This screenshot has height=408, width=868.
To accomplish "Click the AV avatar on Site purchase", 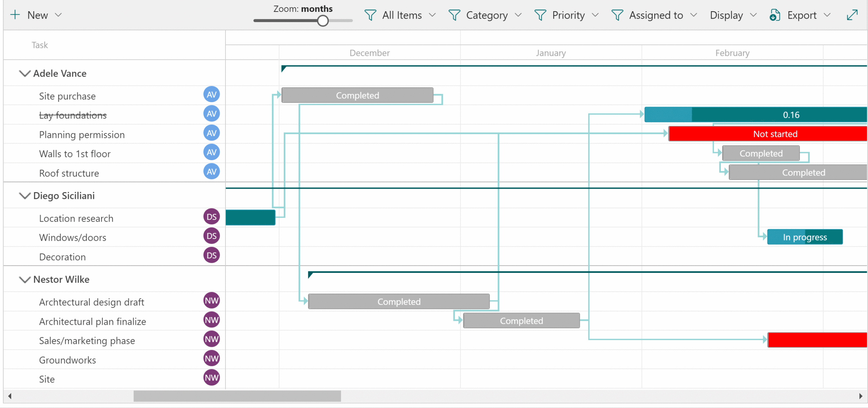I will coord(211,94).
